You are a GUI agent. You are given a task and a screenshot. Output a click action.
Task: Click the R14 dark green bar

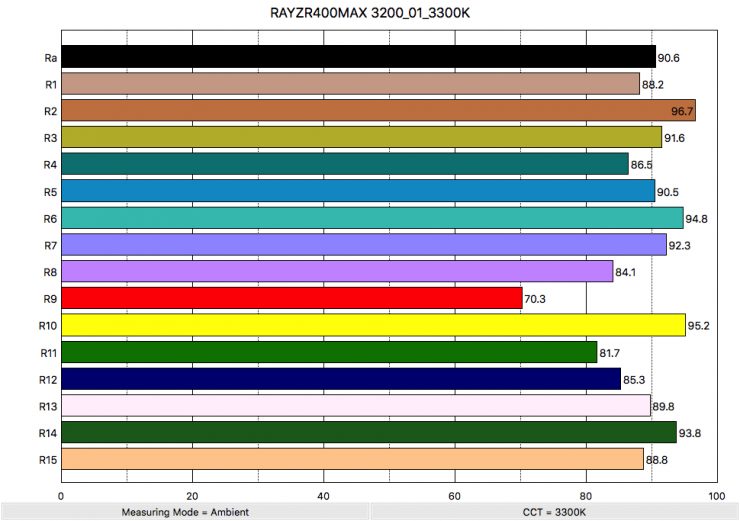tap(369, 432)
